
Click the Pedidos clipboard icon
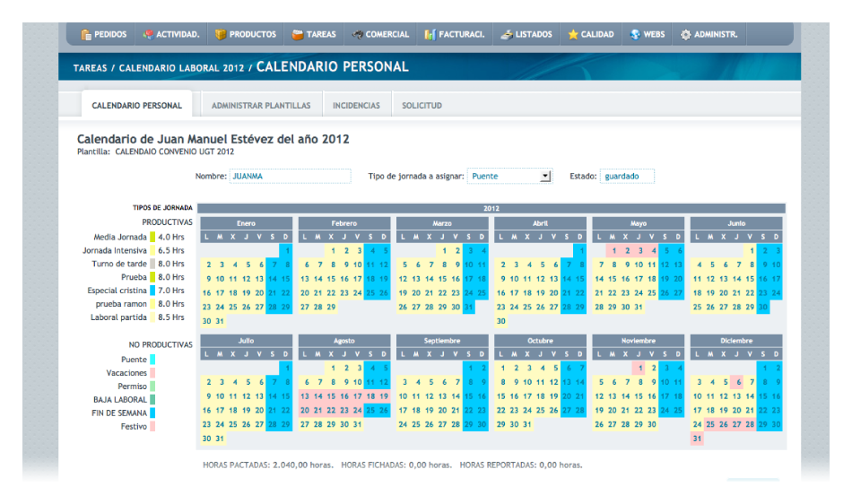[86, 34]
